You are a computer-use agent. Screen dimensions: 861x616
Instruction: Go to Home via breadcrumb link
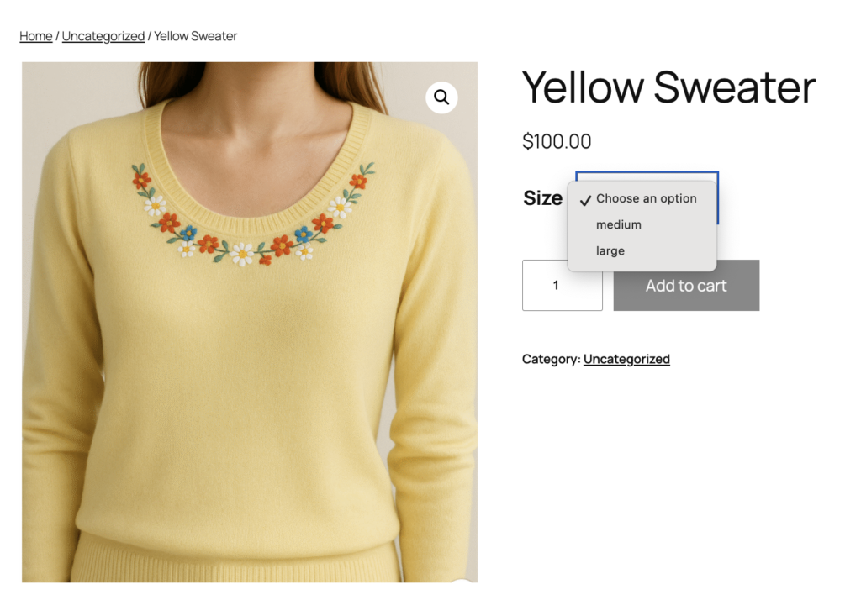[36, 36]
